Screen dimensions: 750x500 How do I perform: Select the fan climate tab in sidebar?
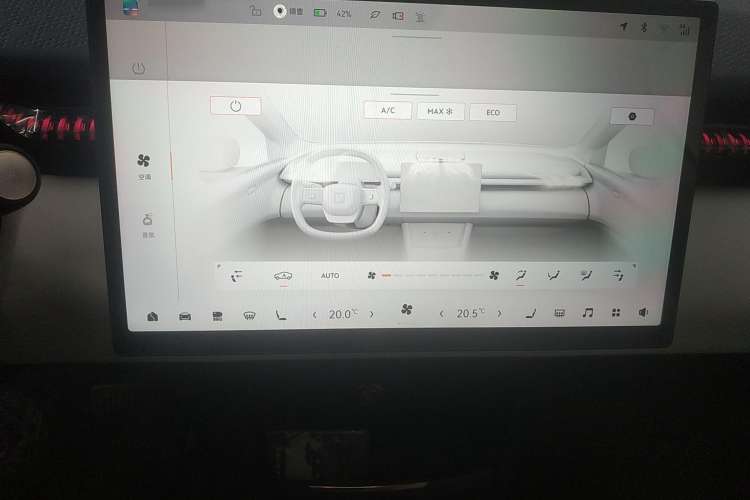[x=145, y=164]
